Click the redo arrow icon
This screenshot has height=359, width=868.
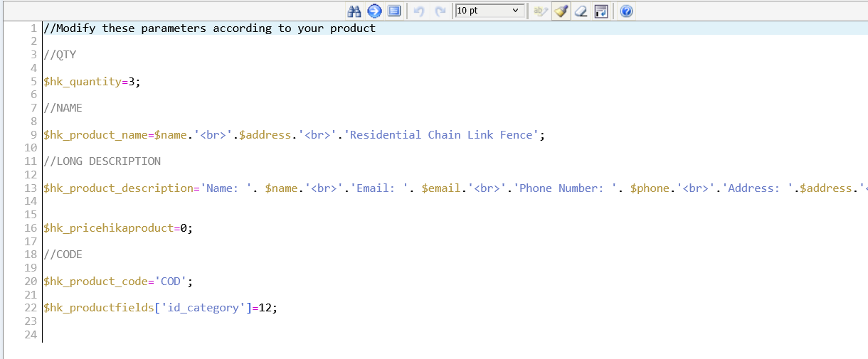(440, 11)
